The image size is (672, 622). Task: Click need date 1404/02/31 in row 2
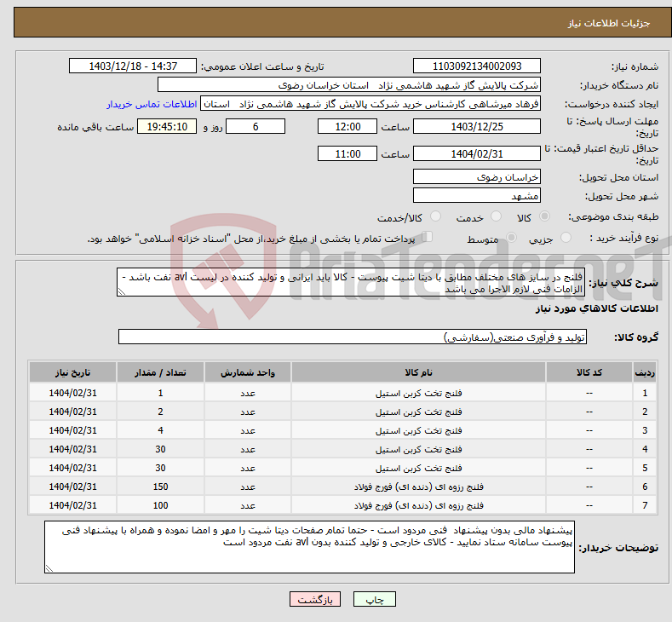pos(73,412)
